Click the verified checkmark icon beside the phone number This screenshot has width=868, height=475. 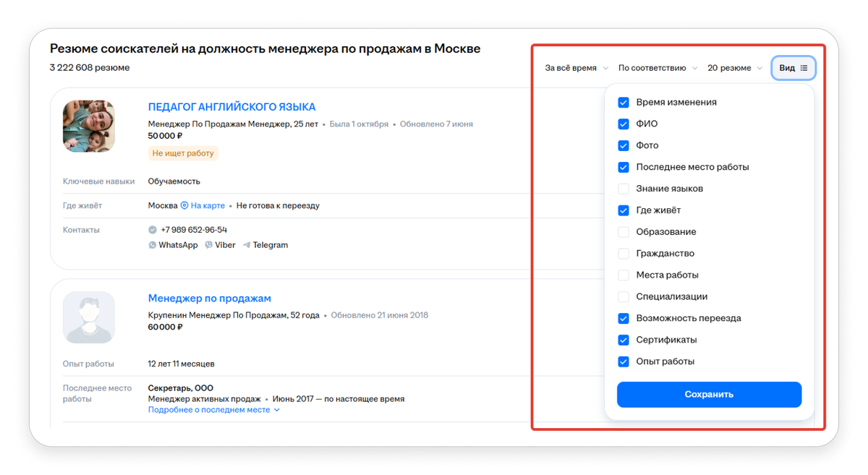152,230
